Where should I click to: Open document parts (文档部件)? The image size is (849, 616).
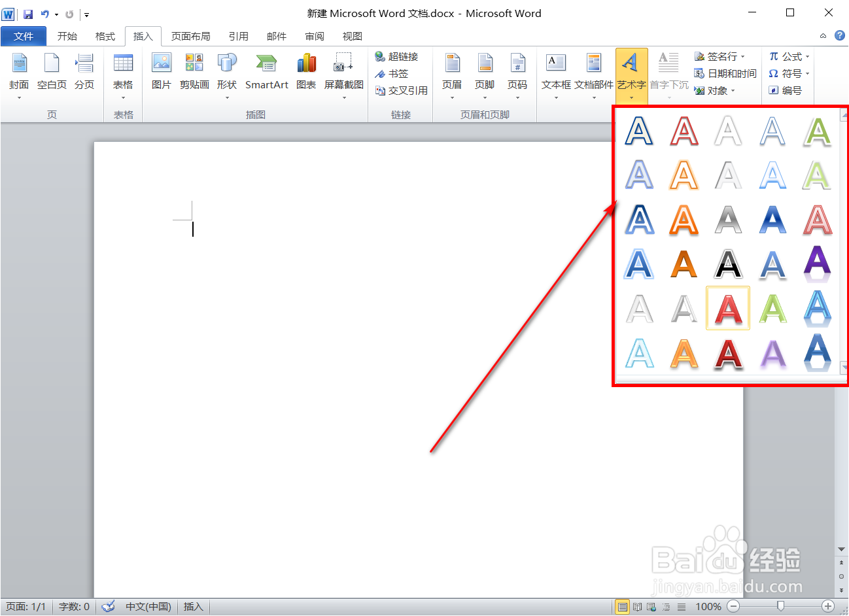(594, 75)
